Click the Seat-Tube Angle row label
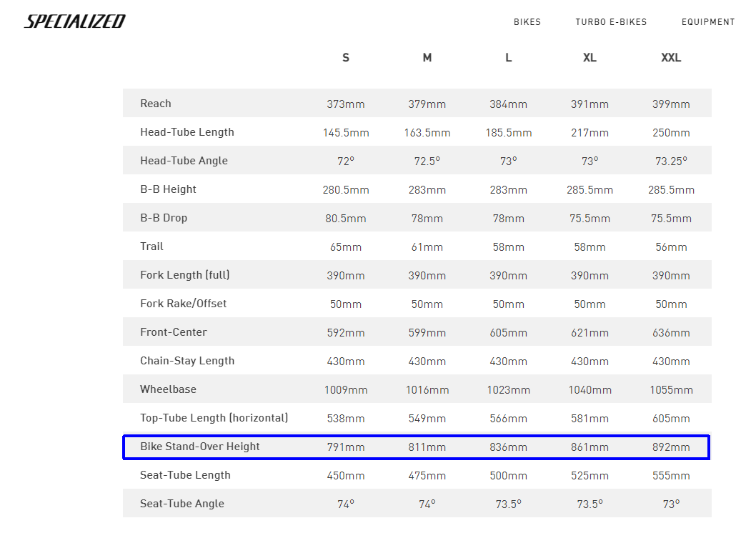 182,504
